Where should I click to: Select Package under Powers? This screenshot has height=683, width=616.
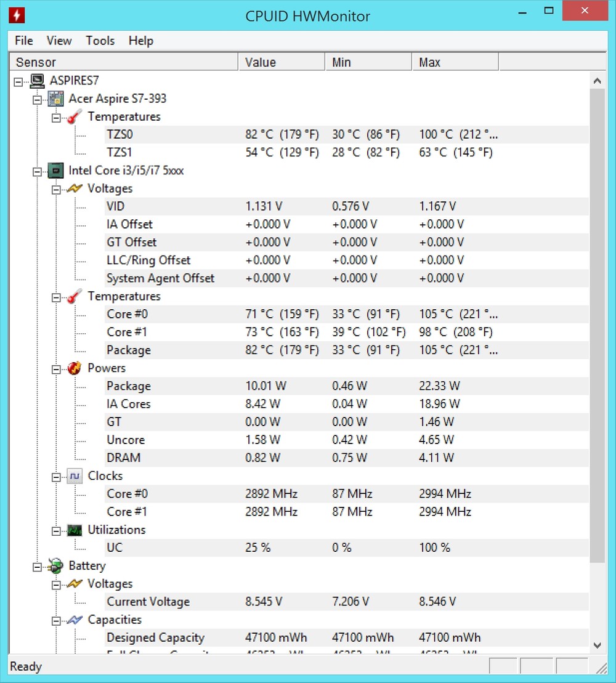[x=347, y=386]
